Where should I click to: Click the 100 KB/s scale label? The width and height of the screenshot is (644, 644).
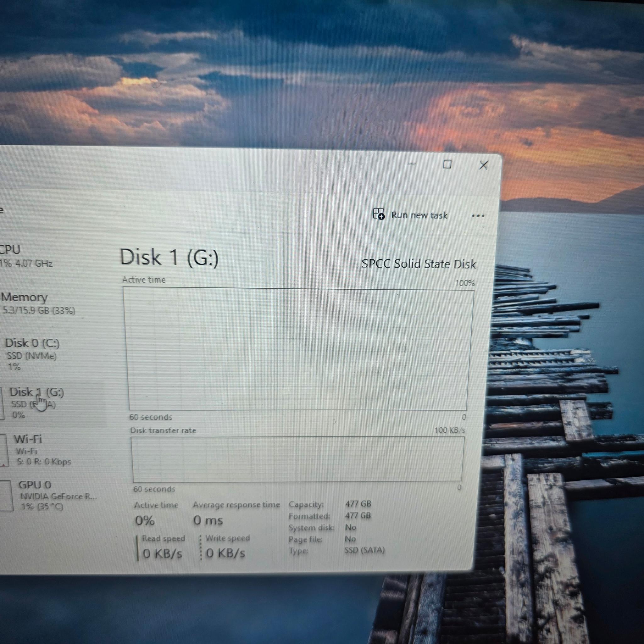click(449, 430)
